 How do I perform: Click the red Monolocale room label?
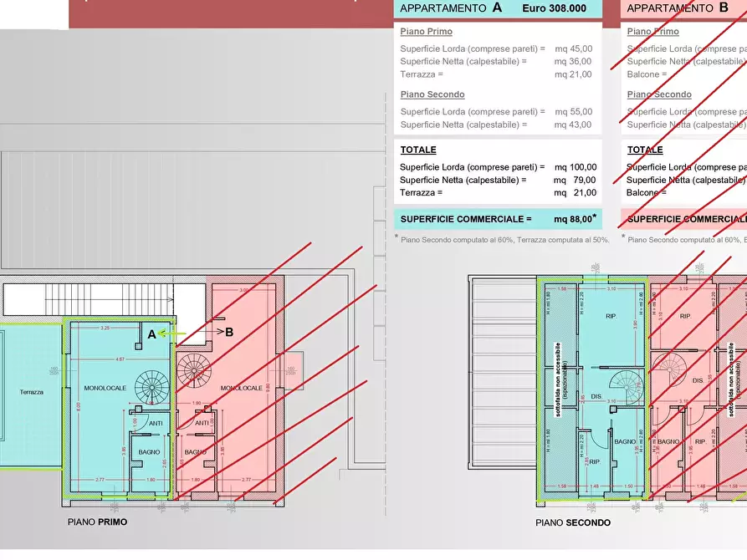point(242,388)
